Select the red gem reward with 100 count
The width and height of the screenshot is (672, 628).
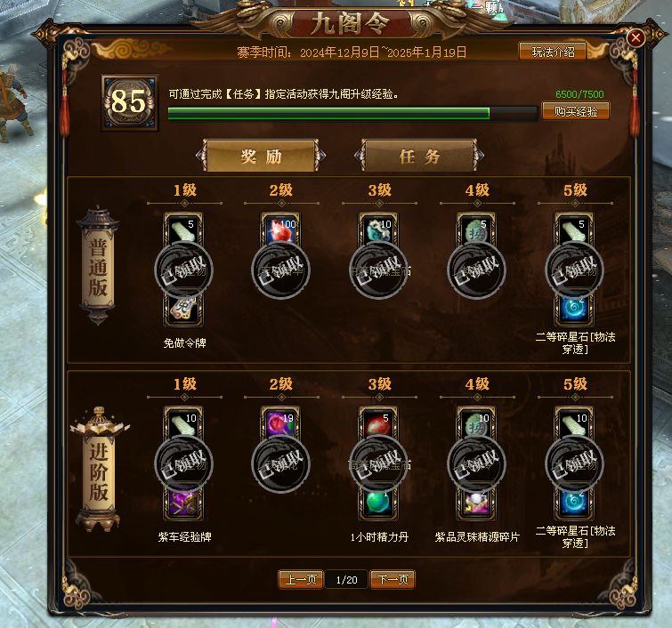[x=280, y=229]
